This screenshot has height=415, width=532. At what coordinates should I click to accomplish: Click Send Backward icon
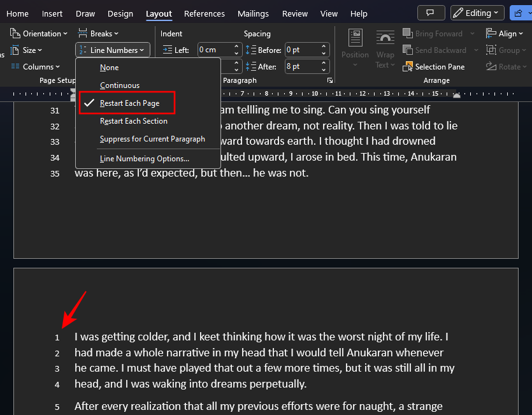pyautogui.click(x=408, y=50)
